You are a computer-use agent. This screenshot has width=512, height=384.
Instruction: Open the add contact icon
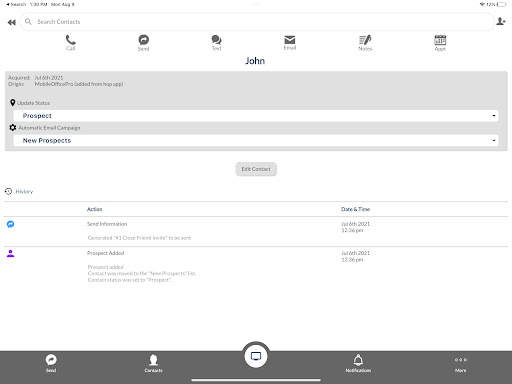[501, 21]
